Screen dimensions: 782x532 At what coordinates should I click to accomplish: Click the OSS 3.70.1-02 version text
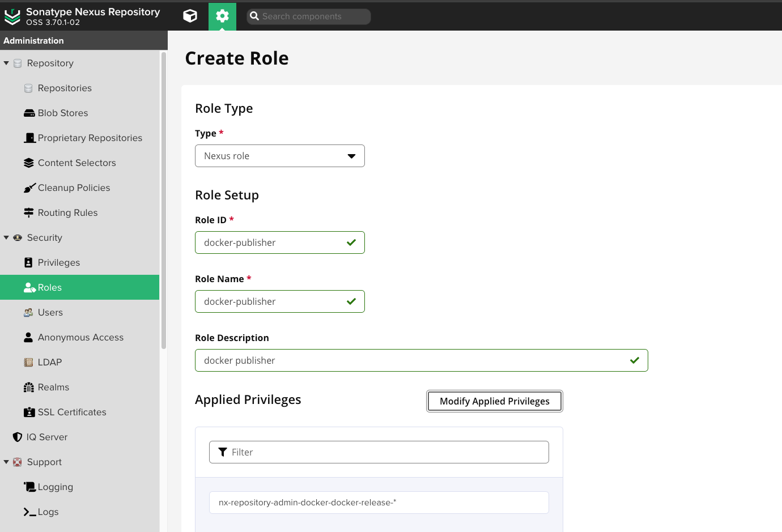[53, 23]
